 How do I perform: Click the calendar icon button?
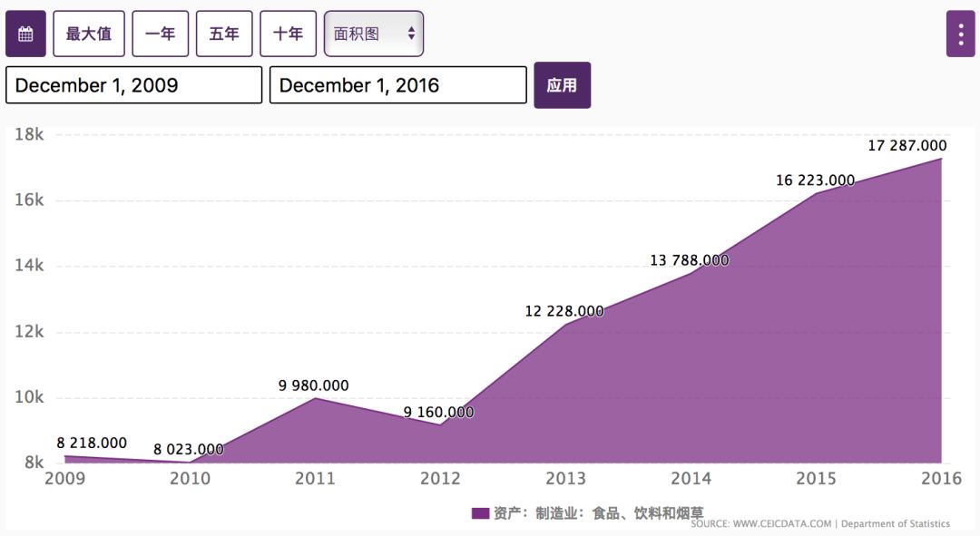pyautogui.click(x=25, y=34)
